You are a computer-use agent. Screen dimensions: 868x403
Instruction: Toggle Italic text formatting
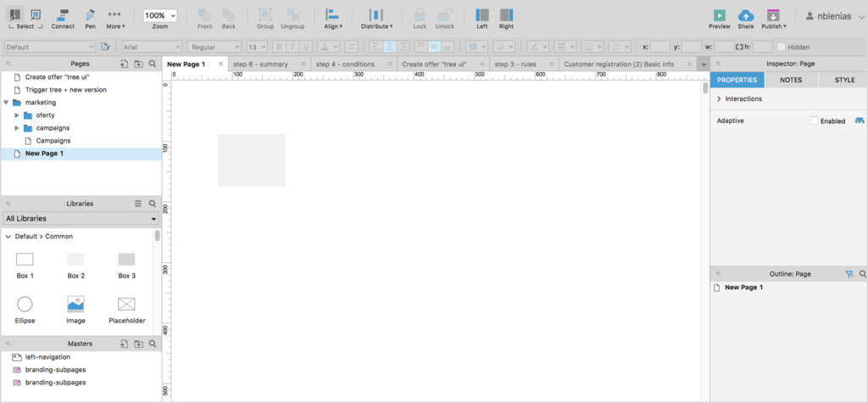(292, 48)
